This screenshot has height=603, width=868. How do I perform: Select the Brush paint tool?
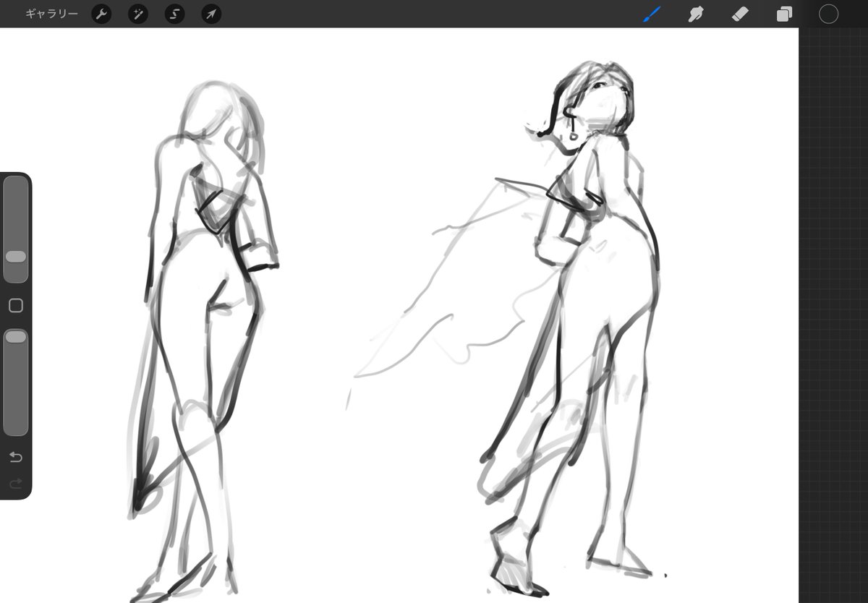[x=652, y=14]
